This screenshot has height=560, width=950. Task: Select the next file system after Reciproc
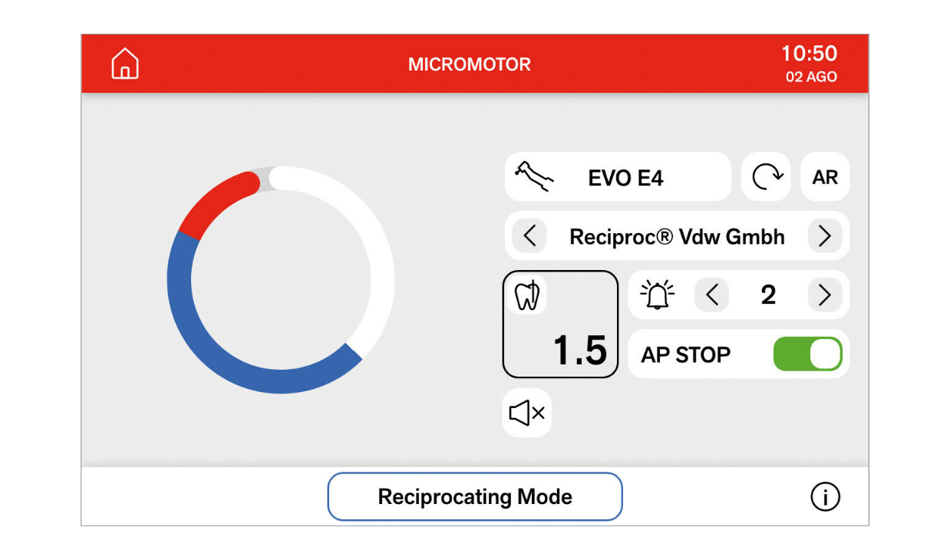824,236
